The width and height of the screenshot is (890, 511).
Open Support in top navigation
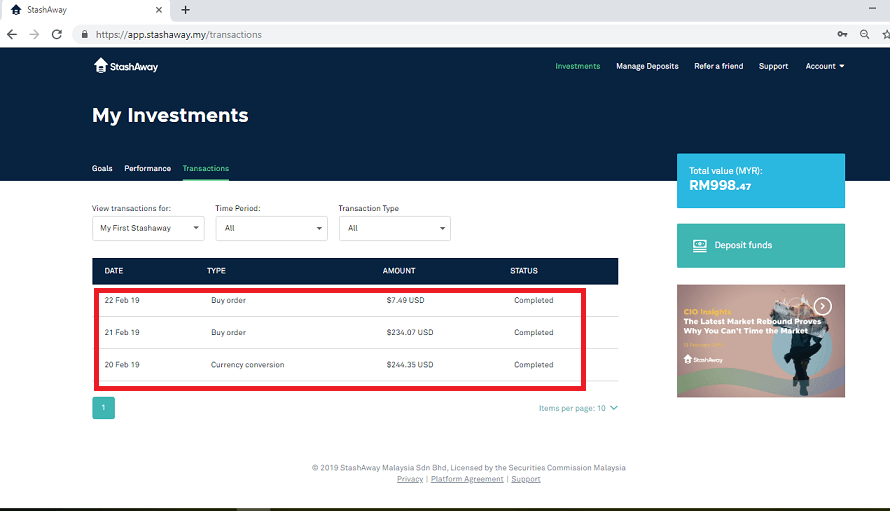773,66
